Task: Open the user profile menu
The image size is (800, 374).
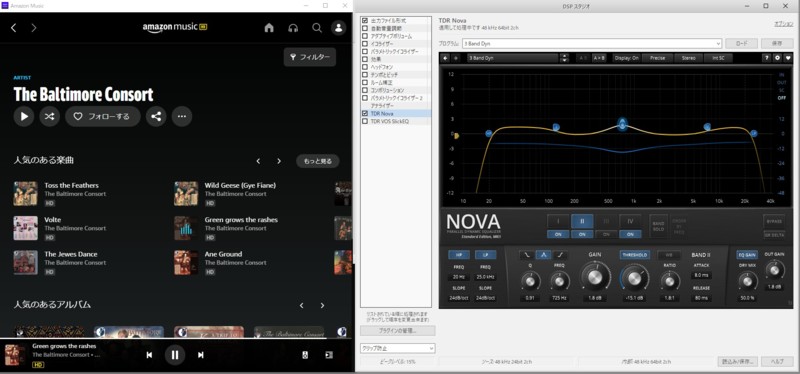Action: 338,28
